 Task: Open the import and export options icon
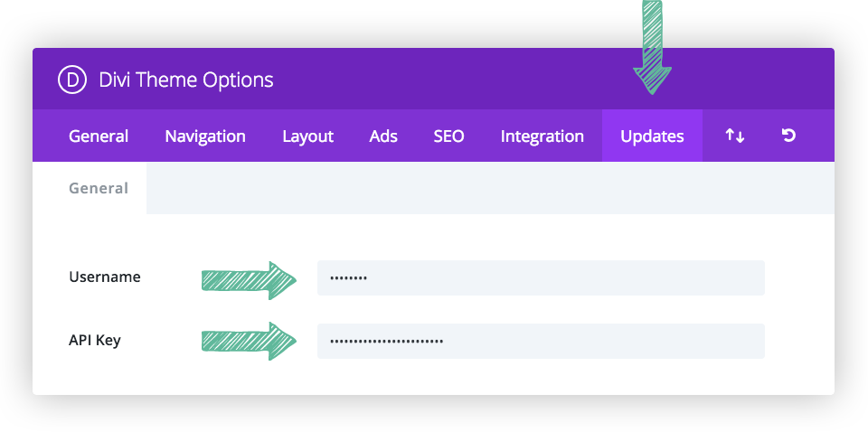(735, 136)
